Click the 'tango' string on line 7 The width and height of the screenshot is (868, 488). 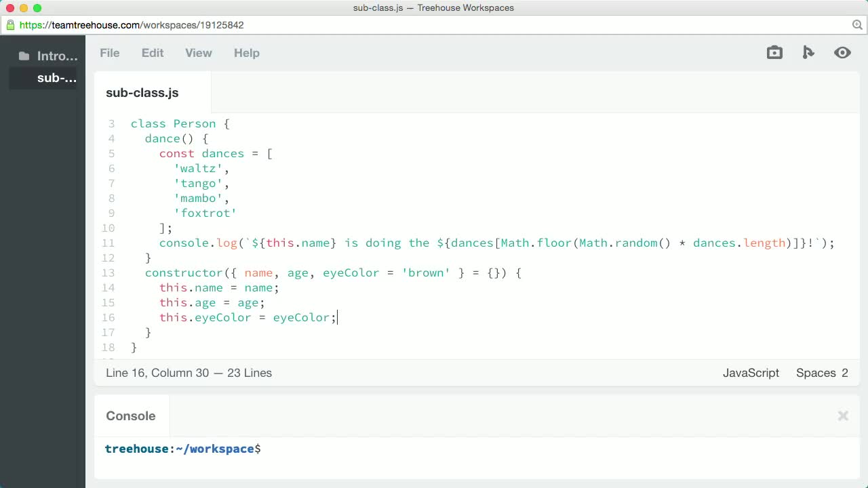[198, 184]
